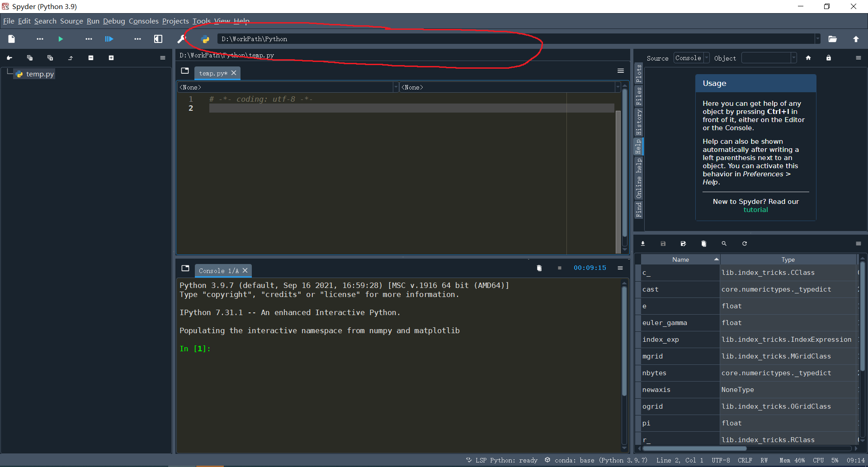Open the Object dropdown in Help pane
This screenshot has height=467, width=868.
(793, 58)
